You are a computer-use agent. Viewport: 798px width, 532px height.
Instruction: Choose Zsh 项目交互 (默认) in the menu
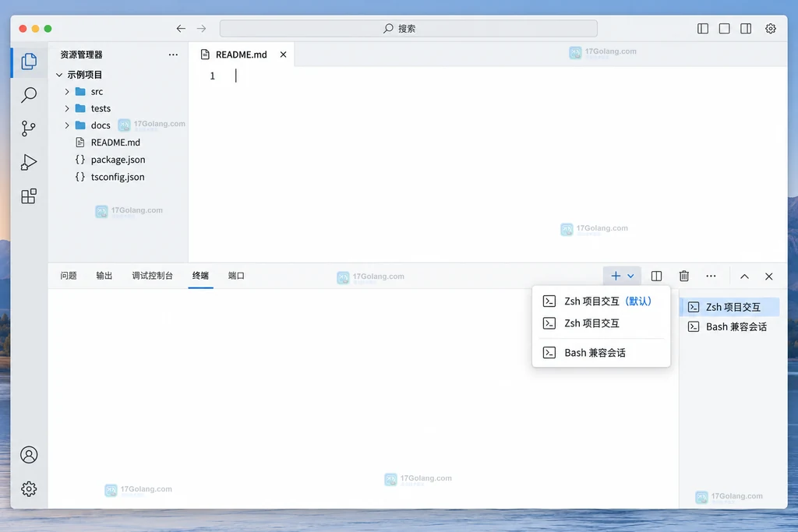click(601, 301)
